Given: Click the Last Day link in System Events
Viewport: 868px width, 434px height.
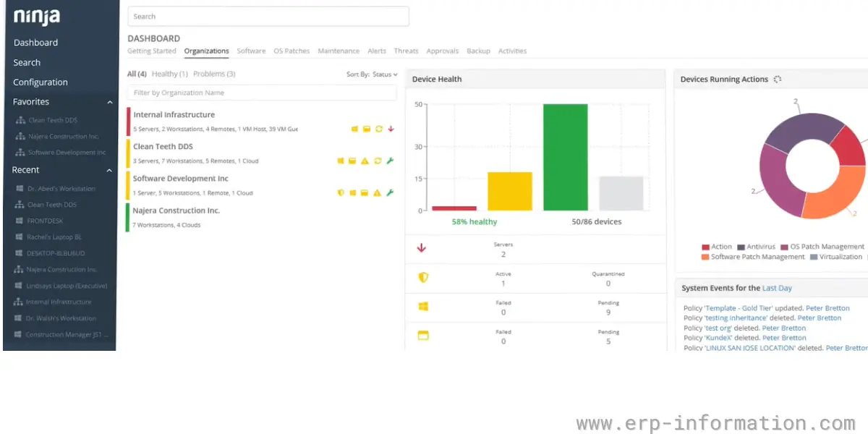Looking at the screenshot, I should pos(777,288).
